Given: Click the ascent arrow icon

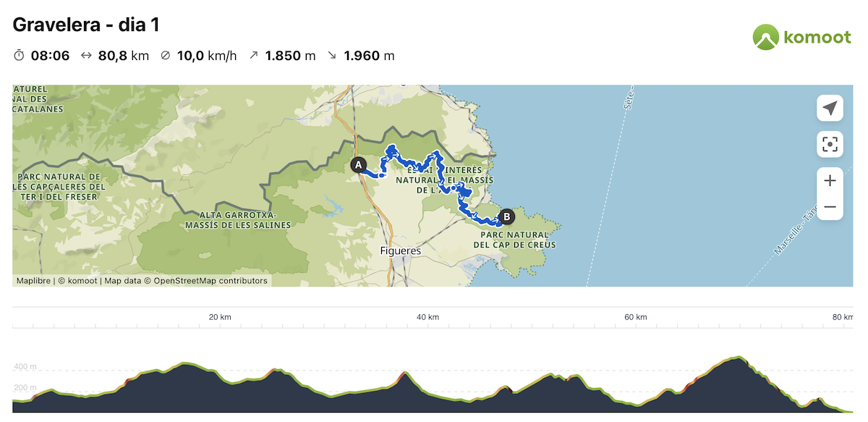Looking at the screenshot, I should 253,55.
